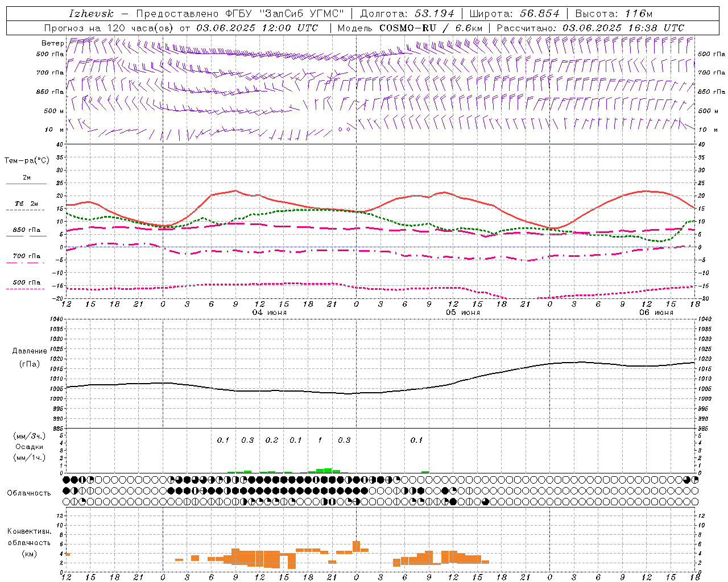Click the '0.2' precipitation amount value
This screenshot has width=728, height=582.
pos(272,440)
